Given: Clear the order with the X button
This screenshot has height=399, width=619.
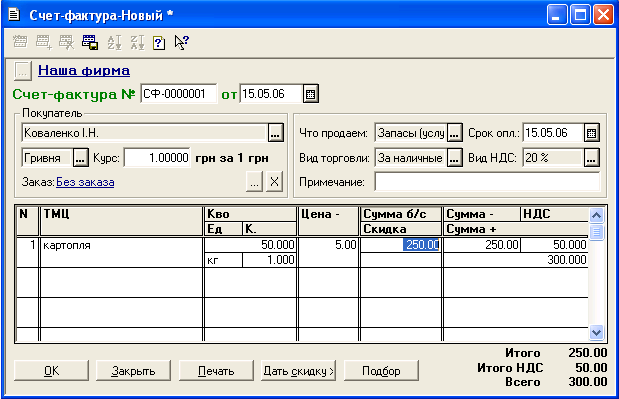Looking at the screenshot, I should 274,182.
